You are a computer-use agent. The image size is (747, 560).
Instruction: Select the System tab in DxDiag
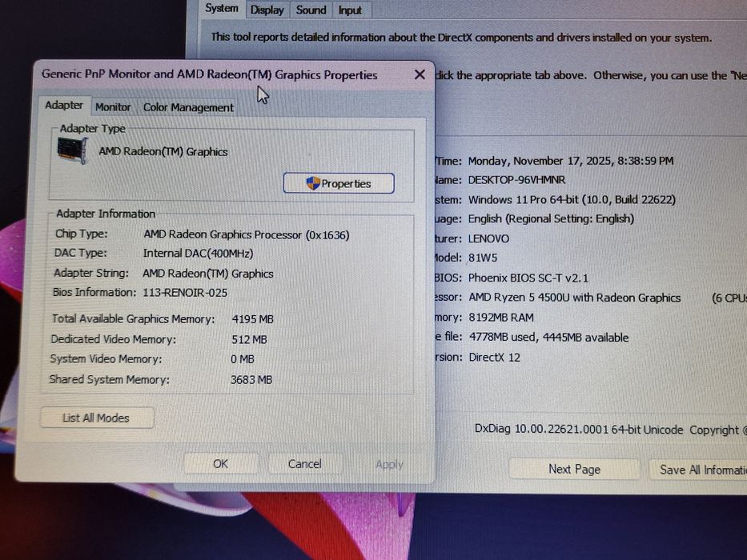[222, 9]
